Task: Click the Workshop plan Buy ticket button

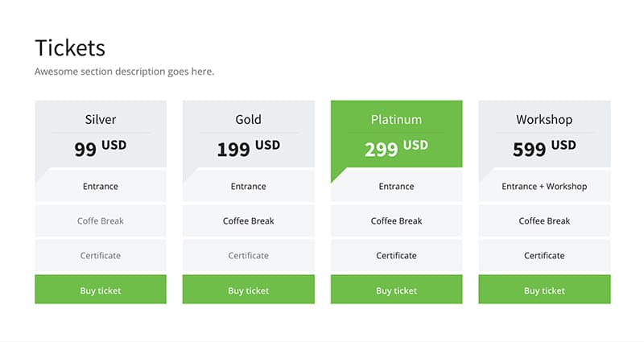Action: [544, 290]
